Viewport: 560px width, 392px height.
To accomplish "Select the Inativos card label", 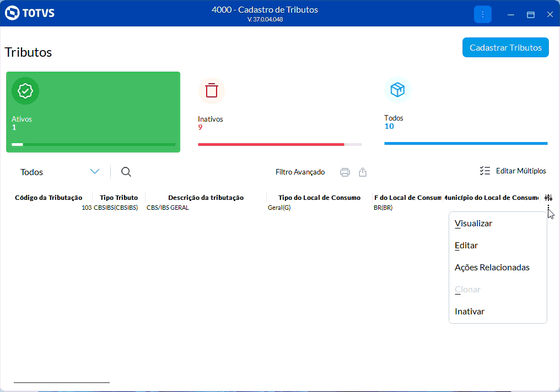I will 211,119.
